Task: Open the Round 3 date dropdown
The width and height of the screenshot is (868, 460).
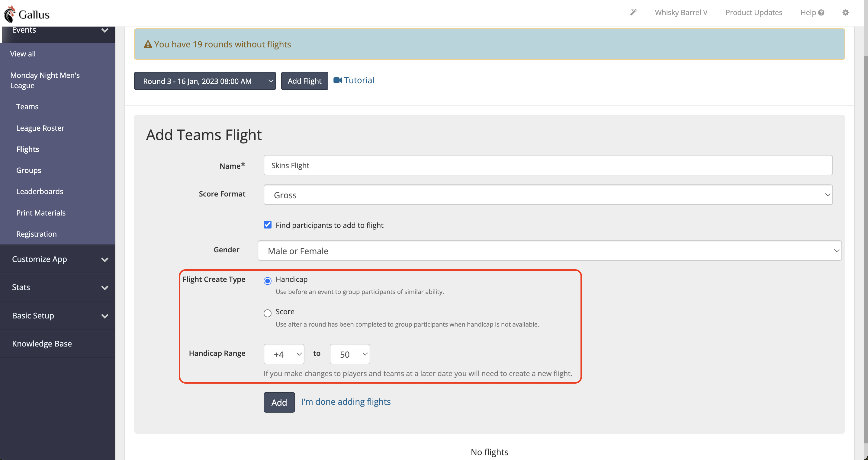Action: click(x=205, y=81)
